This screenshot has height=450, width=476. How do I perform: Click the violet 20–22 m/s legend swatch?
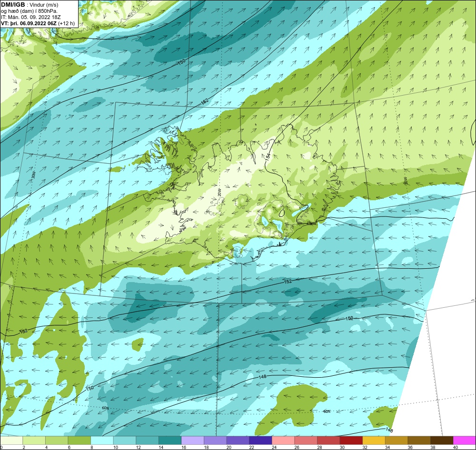coord(238,440)
